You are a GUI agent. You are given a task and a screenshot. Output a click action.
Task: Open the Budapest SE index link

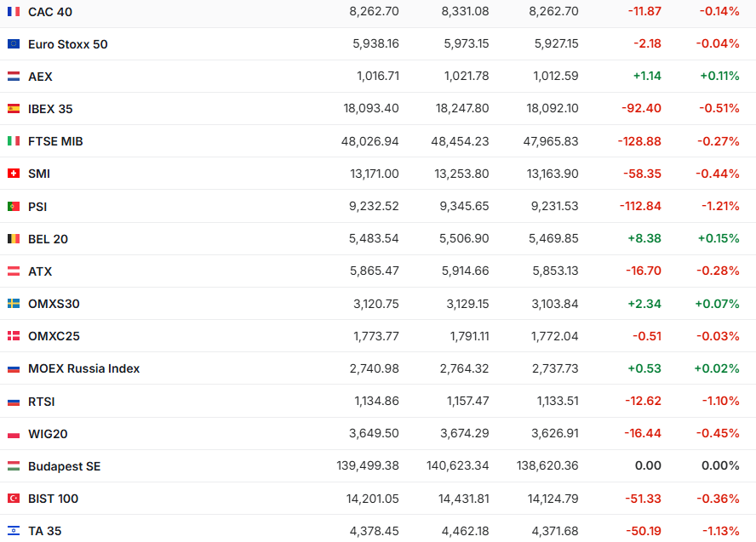(64, 466)
